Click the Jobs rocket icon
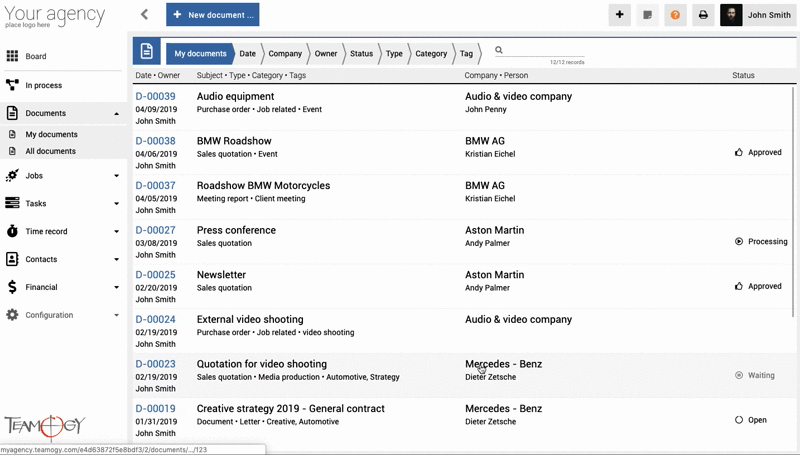Image resolution: width=800 pixels, height=455 pixels. point(12,175)
